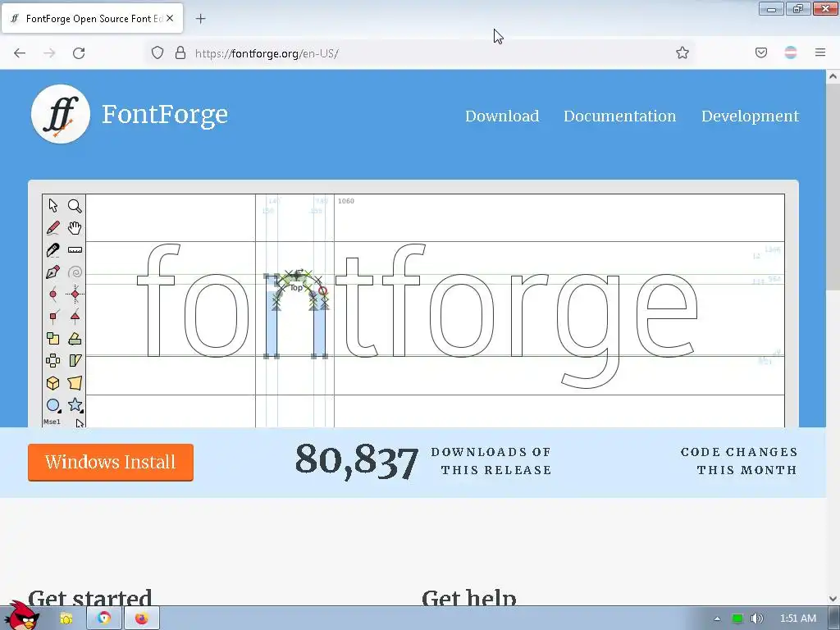Open the volume speaker control
Image resolution: width=840 pixels, height=630 pixels.
[757, 619]
